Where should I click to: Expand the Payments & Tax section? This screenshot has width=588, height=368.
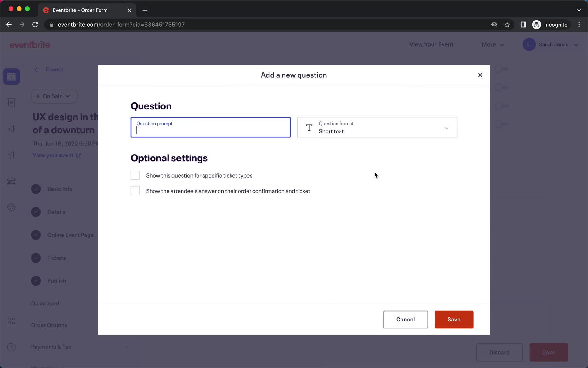tap(127, 347)
